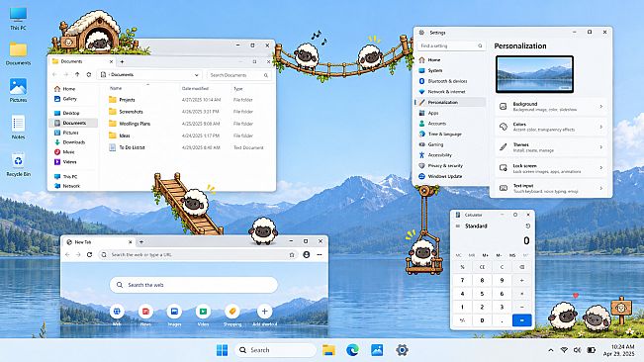Open Settings gear on the taskbar

[x=402, y=350]
